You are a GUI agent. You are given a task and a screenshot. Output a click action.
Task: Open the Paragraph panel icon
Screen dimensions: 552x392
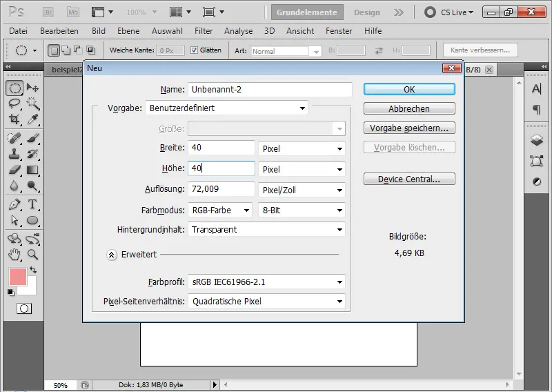coord(537,110)
